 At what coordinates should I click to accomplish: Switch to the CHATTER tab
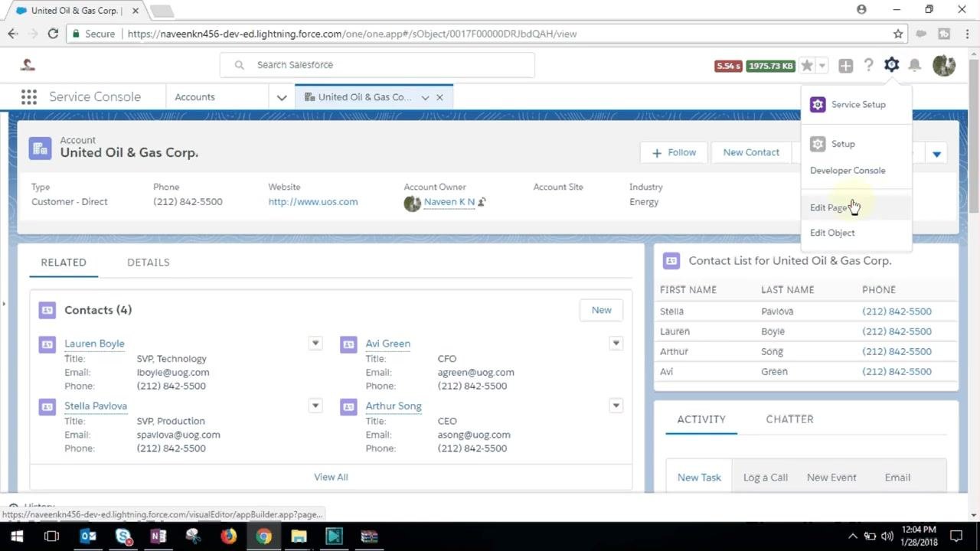click(x=789, y=419)
